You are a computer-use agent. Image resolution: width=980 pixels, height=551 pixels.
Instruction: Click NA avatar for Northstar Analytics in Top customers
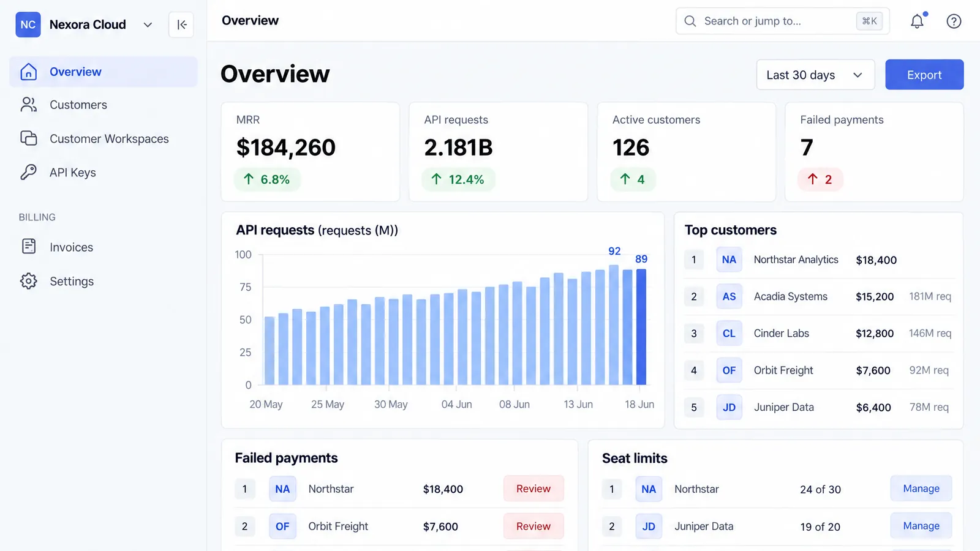pyautogui.click(x=729, y=260)
